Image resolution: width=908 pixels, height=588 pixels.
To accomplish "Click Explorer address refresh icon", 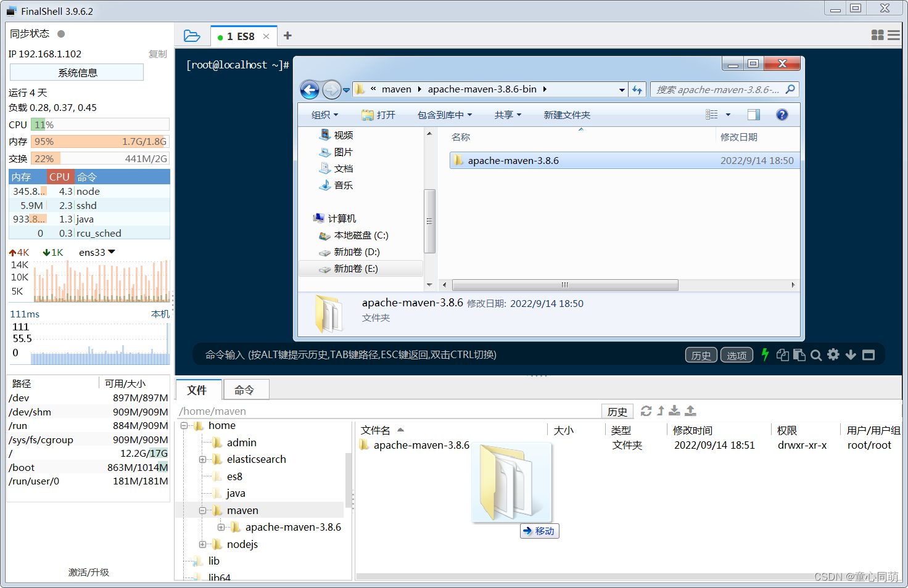I will tap(637, 90).
